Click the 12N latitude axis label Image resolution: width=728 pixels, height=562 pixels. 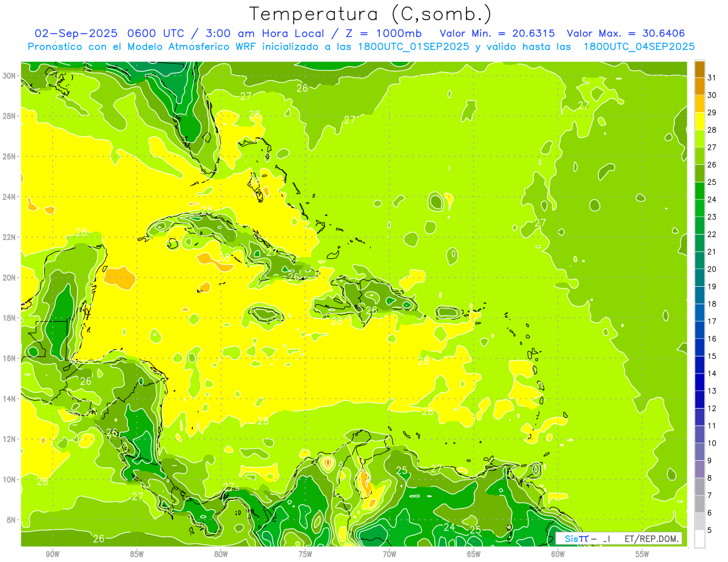tap(10, 439)
